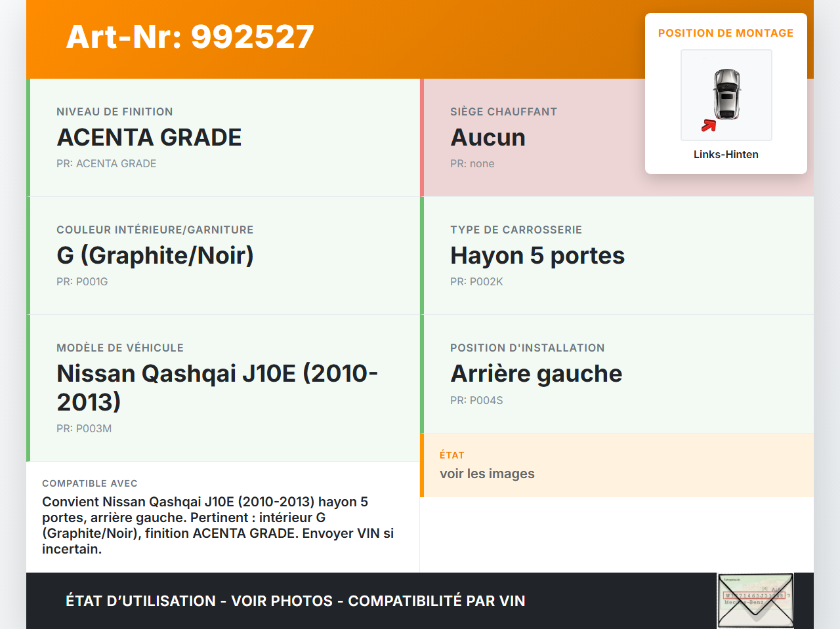This screenshot has height=629, width=840.
Task: Click the PR: none code under Aucun
Action: (472, 163)
